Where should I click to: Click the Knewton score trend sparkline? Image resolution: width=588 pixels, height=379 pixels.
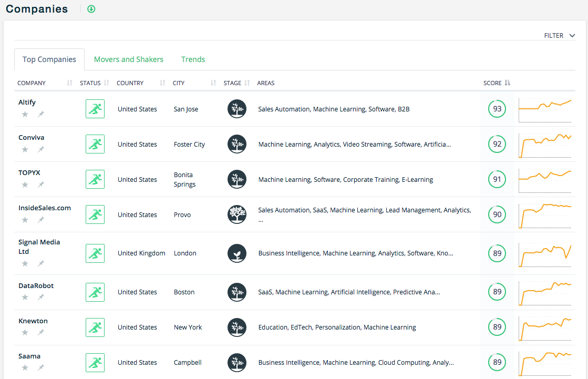pos(545,329)
